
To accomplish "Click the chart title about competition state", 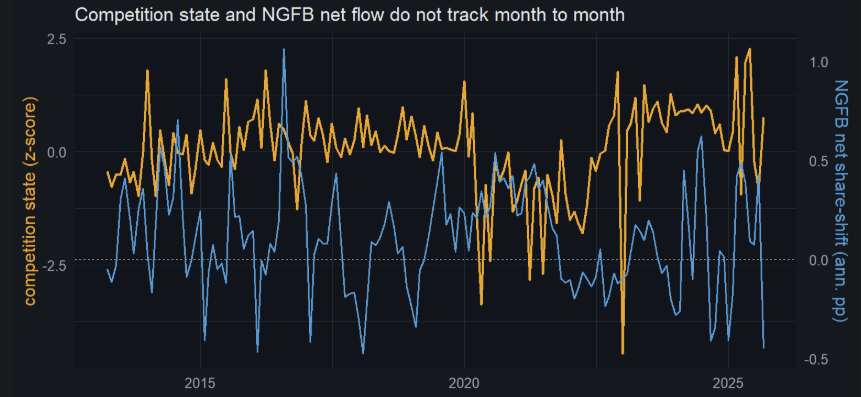I will pyautogui.click(x=350, y=15).
